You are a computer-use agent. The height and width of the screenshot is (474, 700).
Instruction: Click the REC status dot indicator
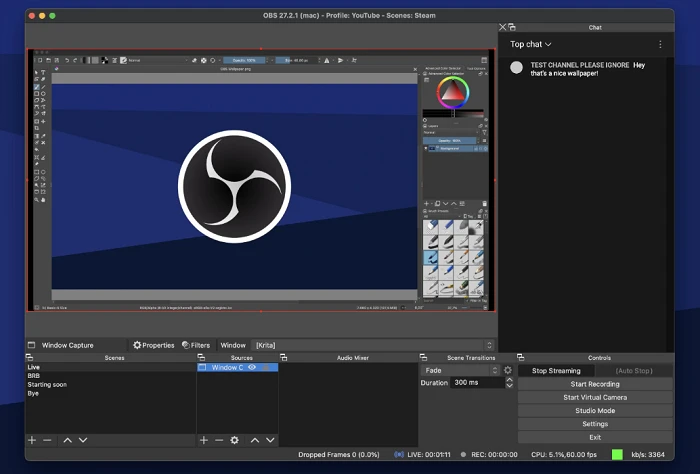tap(463, 454)
